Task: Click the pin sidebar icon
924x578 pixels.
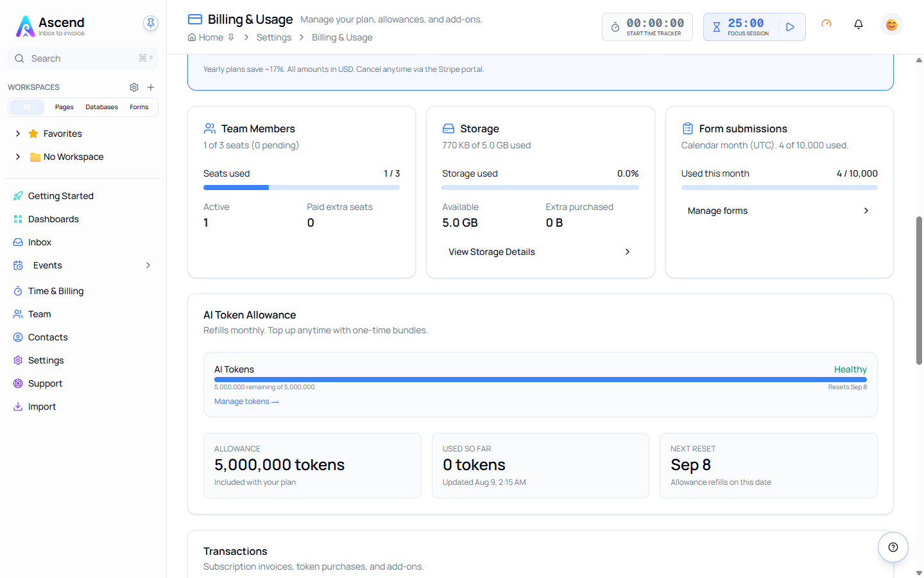Action: (151, 23)
